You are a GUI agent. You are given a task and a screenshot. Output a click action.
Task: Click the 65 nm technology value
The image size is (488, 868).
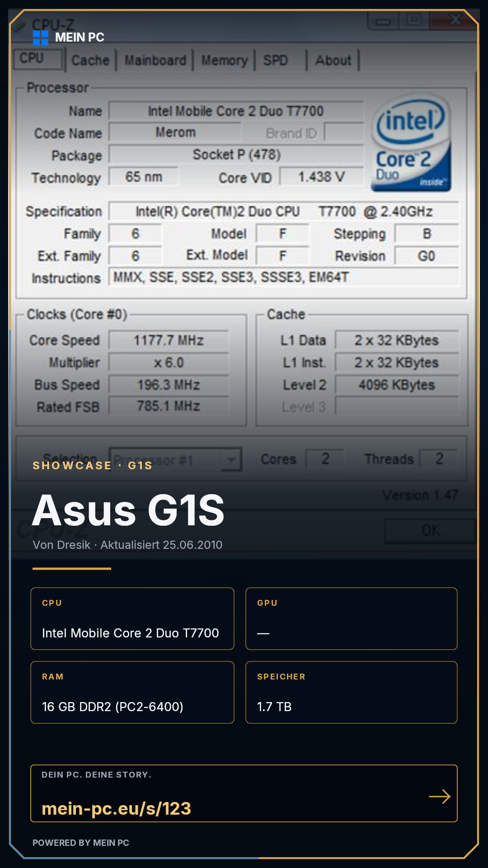[144, 177]
